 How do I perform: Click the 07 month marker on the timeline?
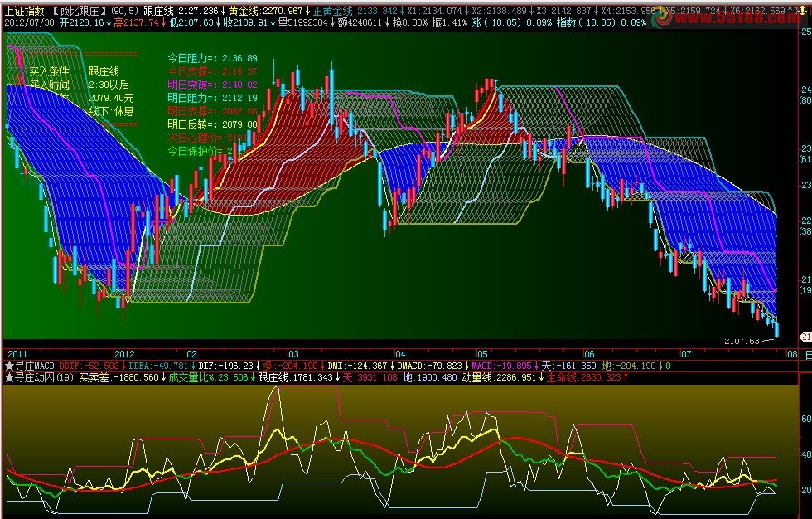click(x=686, y=354)
